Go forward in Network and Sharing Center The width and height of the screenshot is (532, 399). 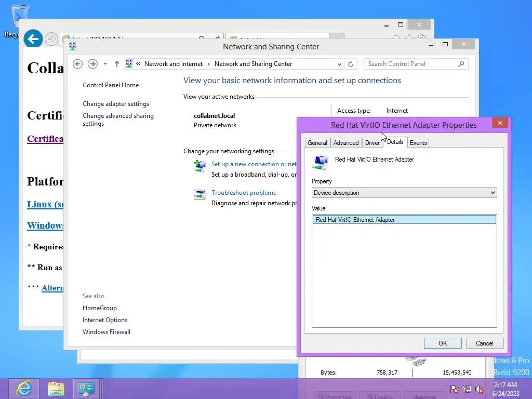click(92, 64)
